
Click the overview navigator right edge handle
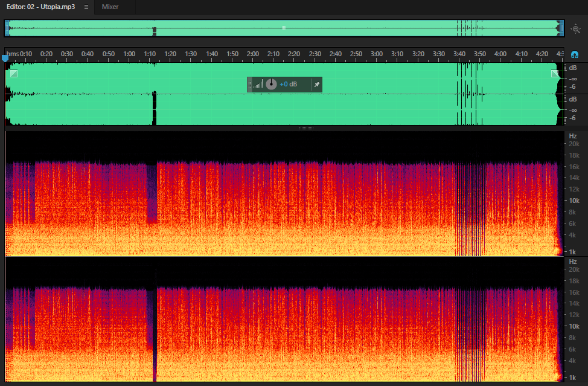[x=562, y=28]
